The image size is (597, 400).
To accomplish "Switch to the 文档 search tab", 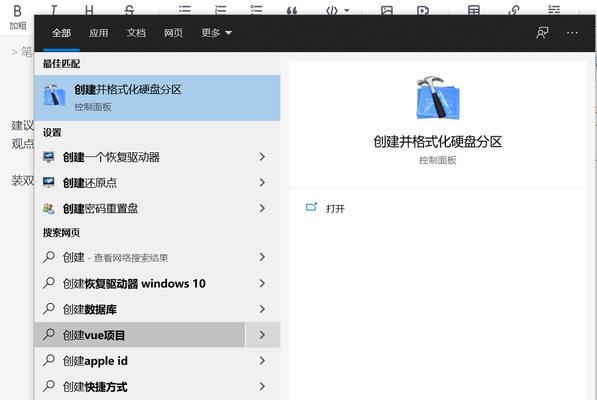I will click(x=136, y=33).
